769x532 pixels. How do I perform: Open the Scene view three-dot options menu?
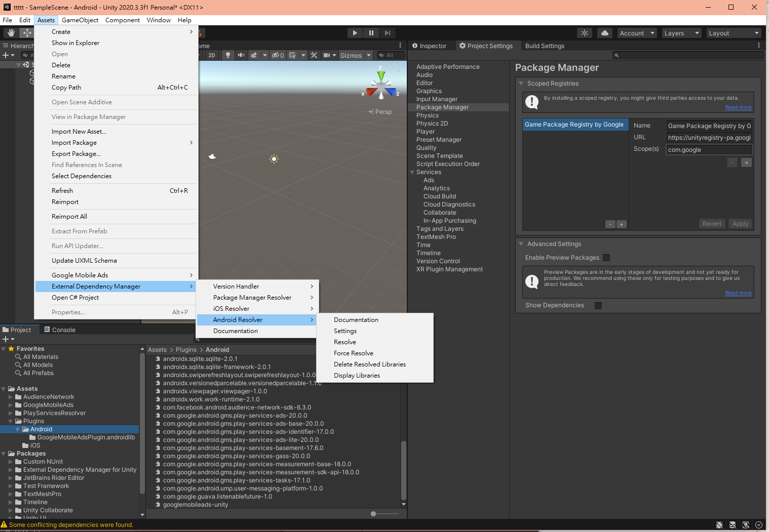coord(400,46)
